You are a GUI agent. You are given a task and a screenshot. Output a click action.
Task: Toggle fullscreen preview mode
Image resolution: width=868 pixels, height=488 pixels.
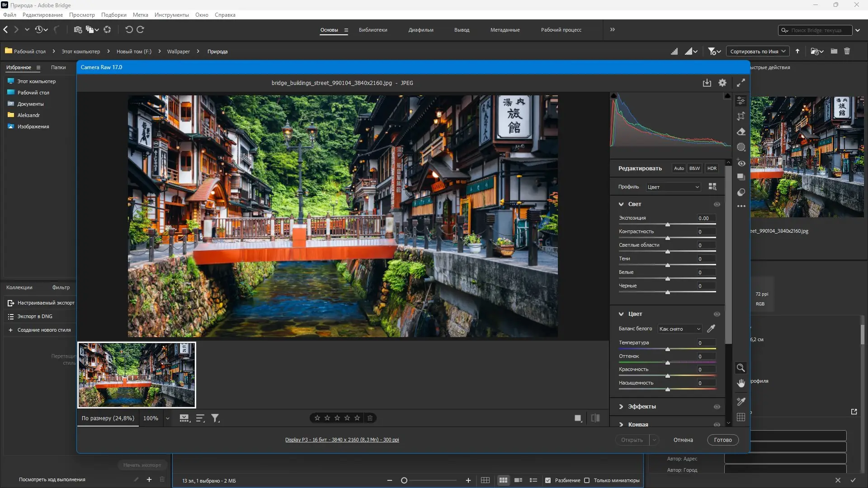(x=741, y=83)
